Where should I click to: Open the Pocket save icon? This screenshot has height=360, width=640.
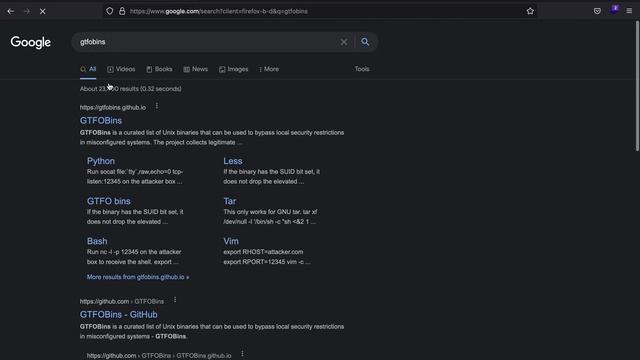[x=597, y=11]
